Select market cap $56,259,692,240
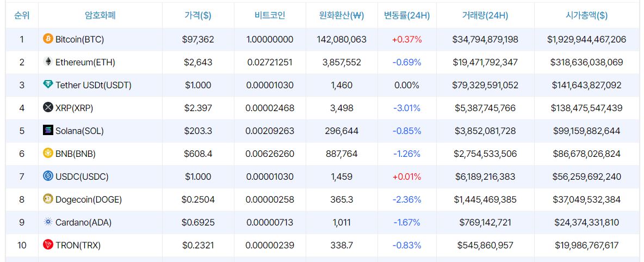Viewport: 644px width, 262px height. [586, 177]
